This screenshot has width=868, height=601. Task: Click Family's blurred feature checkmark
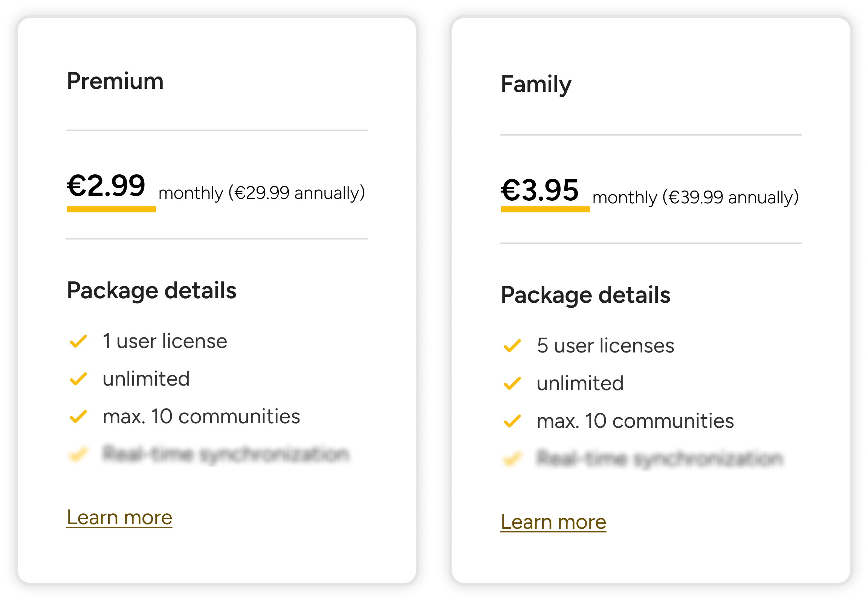(x=512, y=459)
